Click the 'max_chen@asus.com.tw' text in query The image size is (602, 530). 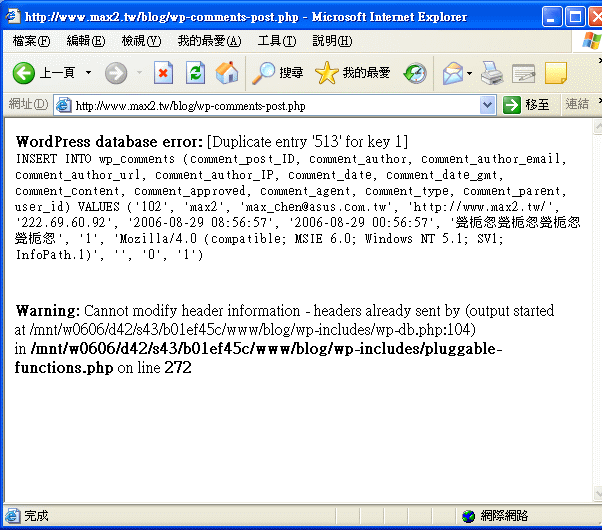[316, 207]
